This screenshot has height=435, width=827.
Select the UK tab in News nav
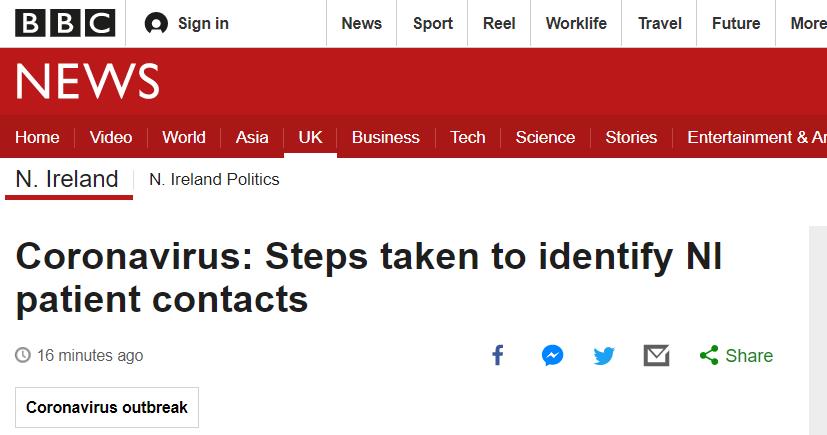(310, 137)
